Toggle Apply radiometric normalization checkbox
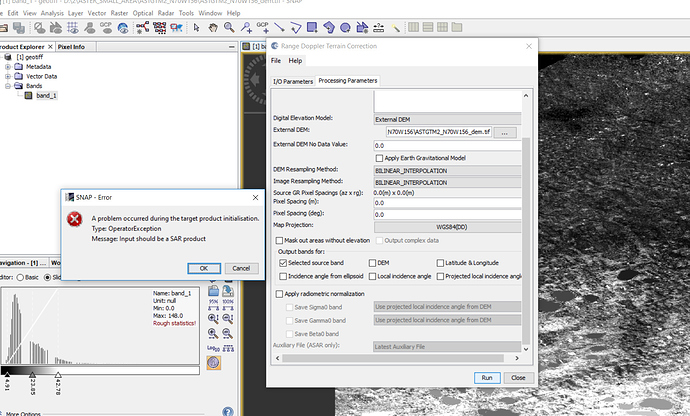 [x=279, y=294]
